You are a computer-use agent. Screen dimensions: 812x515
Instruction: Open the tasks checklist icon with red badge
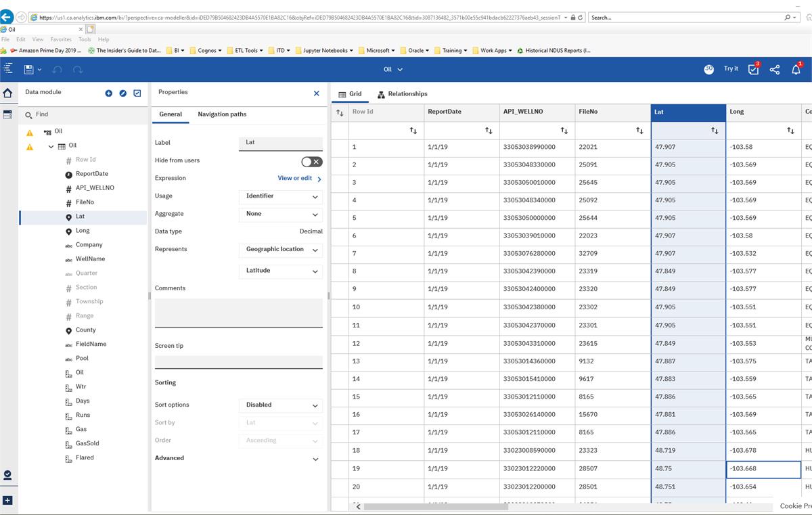(754, 69)
